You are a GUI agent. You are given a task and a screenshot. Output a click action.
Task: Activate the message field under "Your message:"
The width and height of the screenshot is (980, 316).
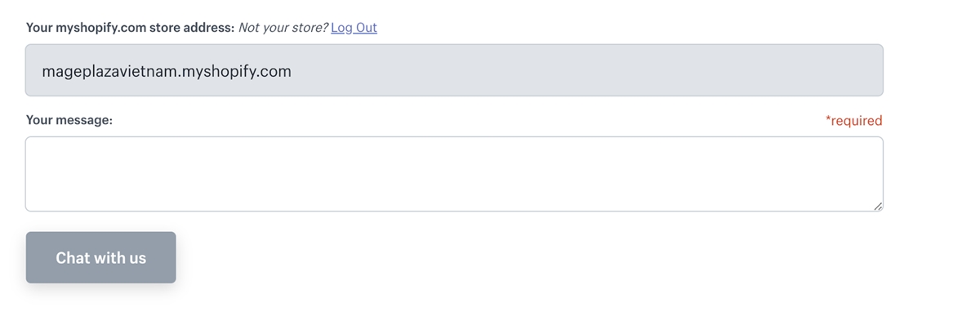coord(454,174)
